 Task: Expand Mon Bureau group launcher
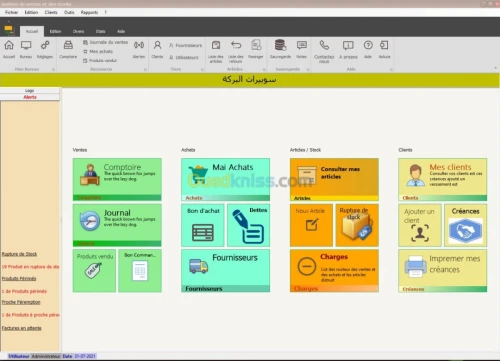53,69
